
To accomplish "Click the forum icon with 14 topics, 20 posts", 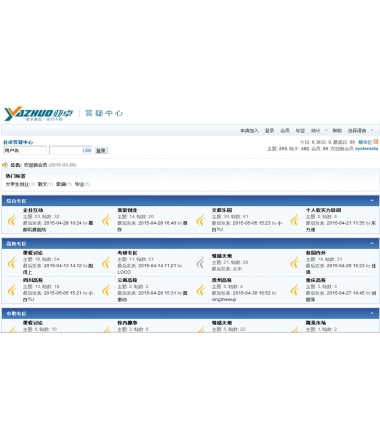I will click(106, 220).
